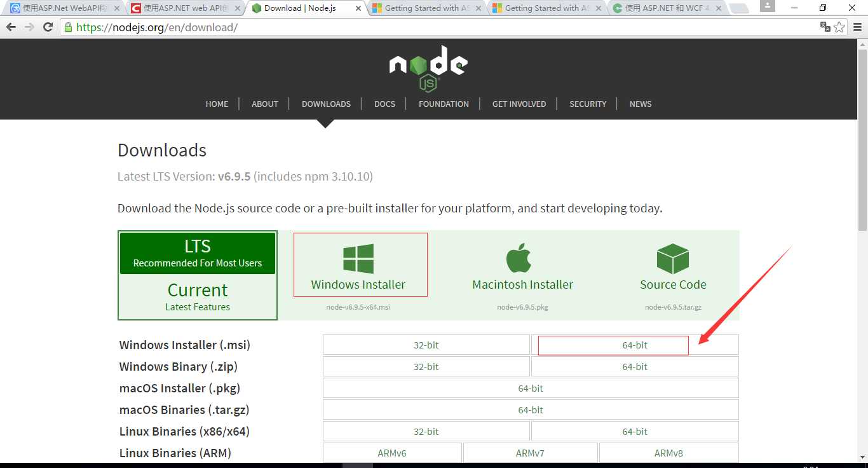Download Windows Binary (.zip) 64-bit
This screenshot has width=868, height=468.
635,366
